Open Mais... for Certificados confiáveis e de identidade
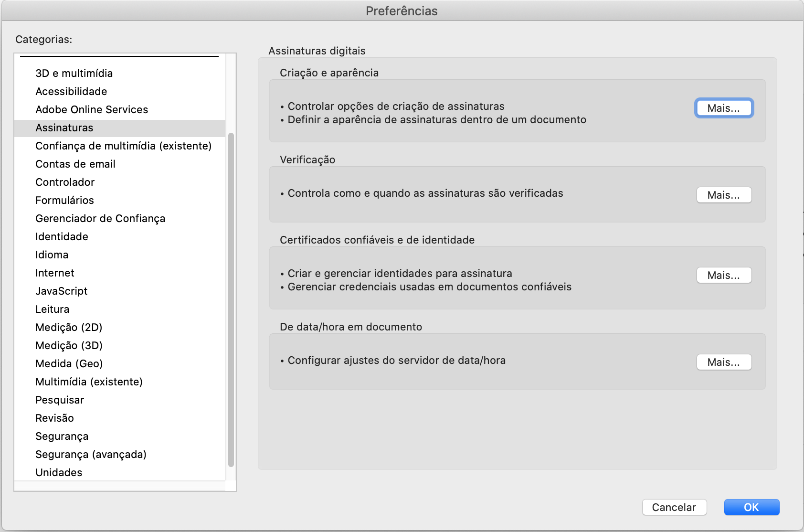Screen dimensions: 804x532 [724, 275]
